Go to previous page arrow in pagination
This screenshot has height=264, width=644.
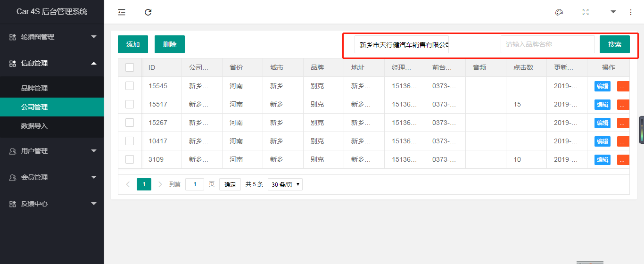(x=128, y=184)
